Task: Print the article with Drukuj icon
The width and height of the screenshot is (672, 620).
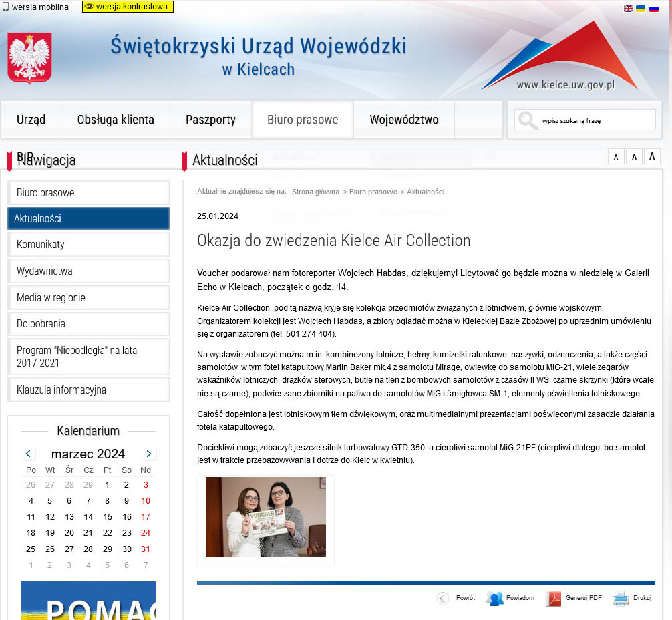Action: click(621, 598)
